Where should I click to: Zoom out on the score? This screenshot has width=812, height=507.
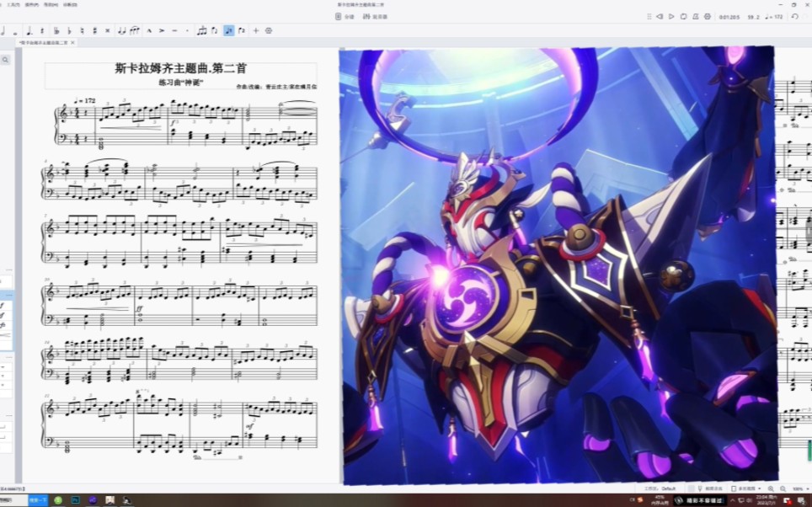(783, 488)
